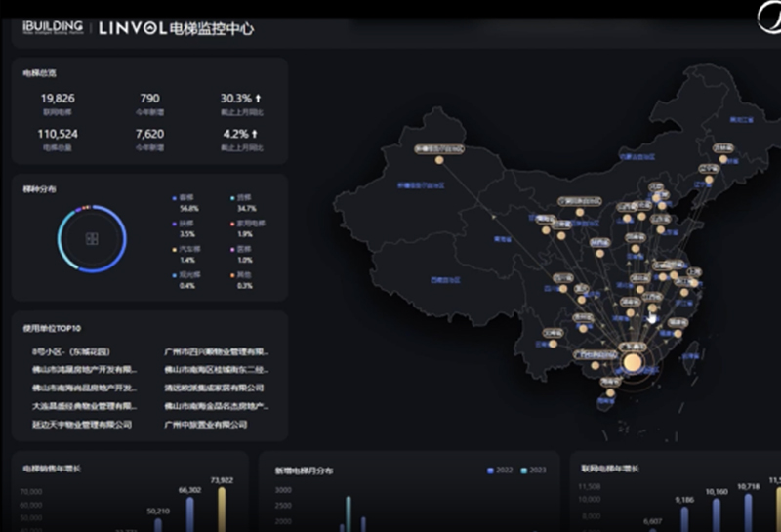Toggle the 2023 series legend
This screenshot has height=532, width=781.
tap(532, 471)
